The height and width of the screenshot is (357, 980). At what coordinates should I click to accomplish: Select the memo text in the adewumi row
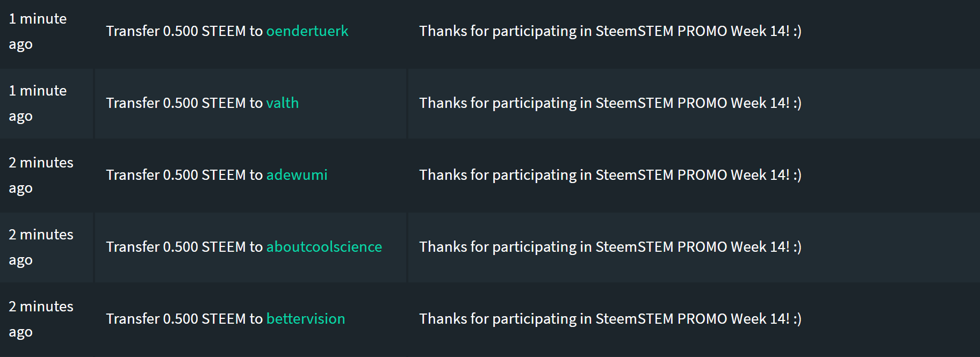pyautogui.click(x=610, y=175)
